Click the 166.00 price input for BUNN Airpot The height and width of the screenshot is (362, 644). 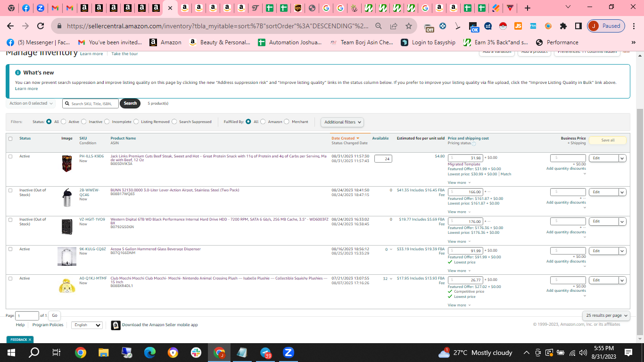click(x=465, y=192)
